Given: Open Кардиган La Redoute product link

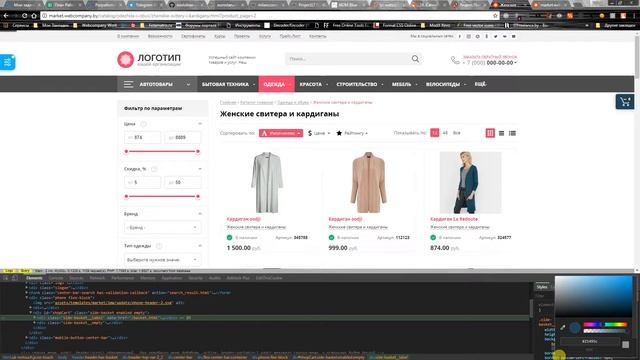Looking at the screenshot, I should pyautogui.click(x=454, y=219).
